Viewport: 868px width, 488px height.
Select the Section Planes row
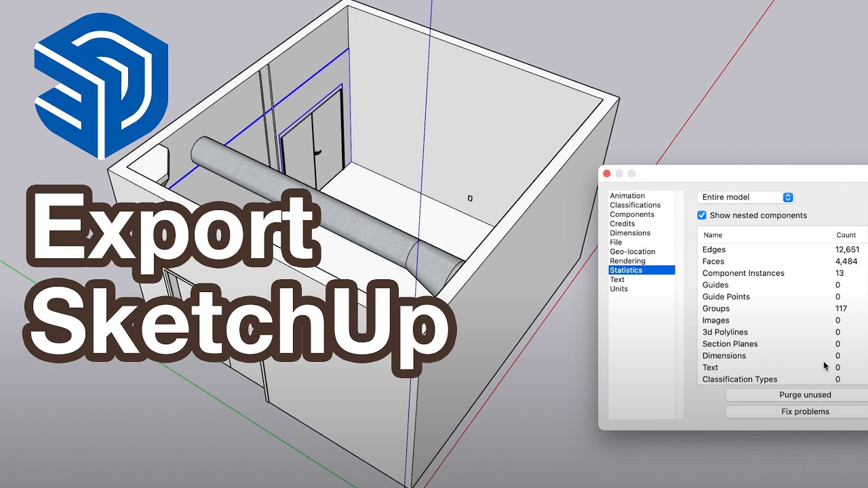[783, 344]
